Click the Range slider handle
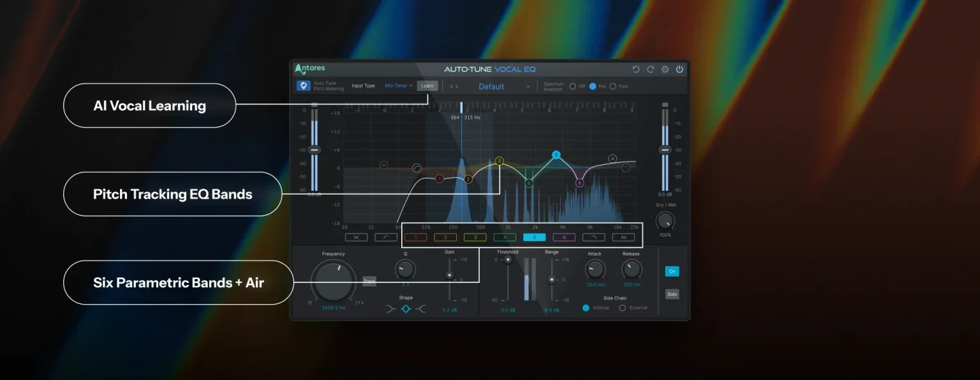Screen dimensions: 980x380 (552, 280)
